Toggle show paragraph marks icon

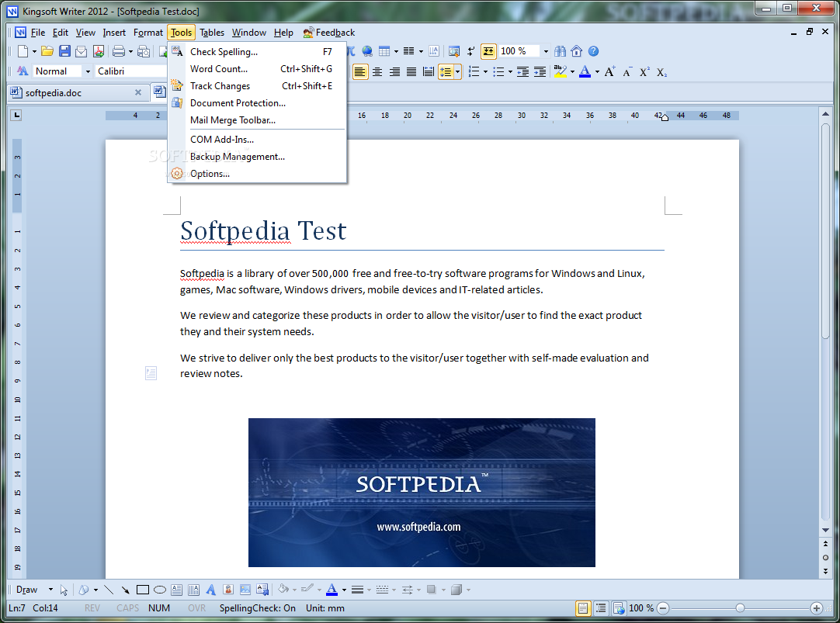click(470, 51)
